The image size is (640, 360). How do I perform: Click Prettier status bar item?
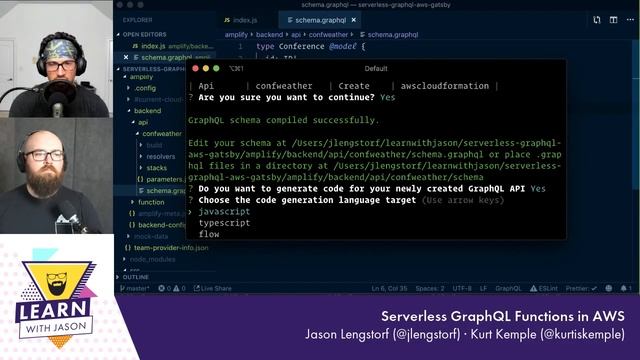581,289
